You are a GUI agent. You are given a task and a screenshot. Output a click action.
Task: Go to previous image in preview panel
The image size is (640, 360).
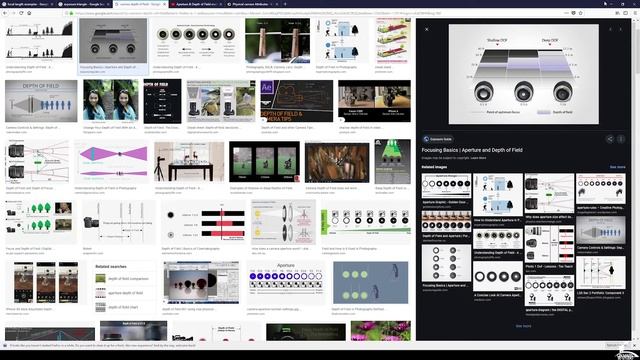(611, 29)
